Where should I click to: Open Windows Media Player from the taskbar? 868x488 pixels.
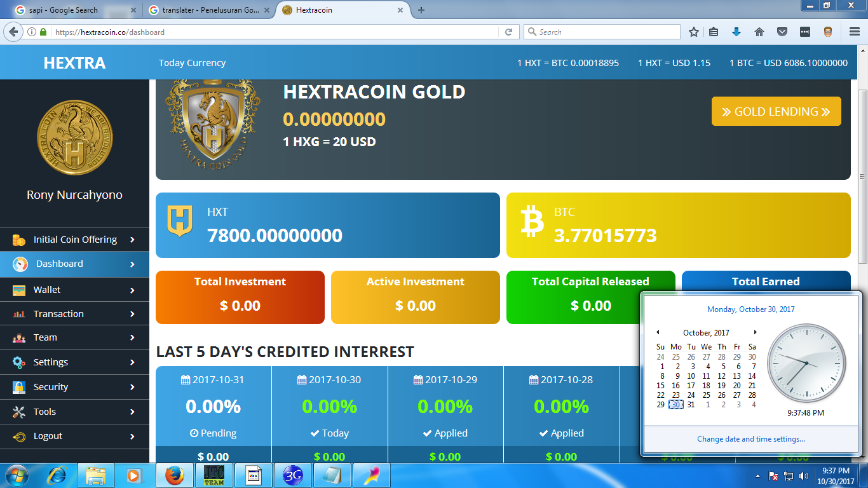point(133,475)
